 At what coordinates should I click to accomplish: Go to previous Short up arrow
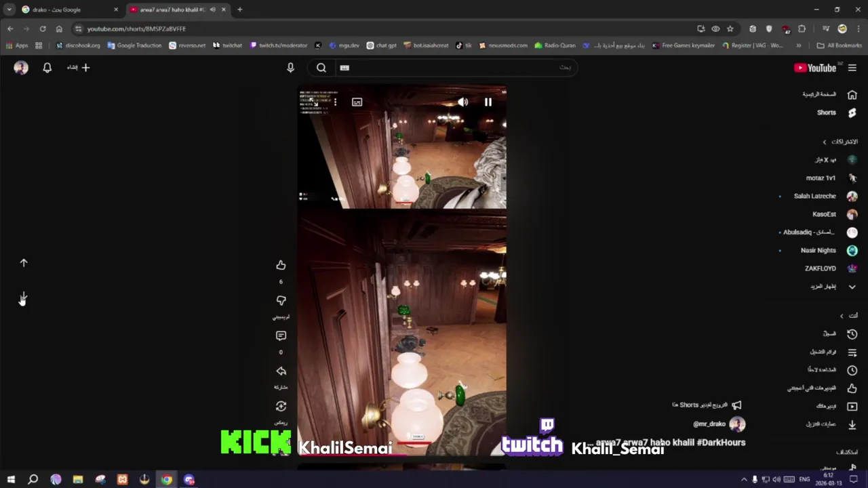[x=24, y=263]
